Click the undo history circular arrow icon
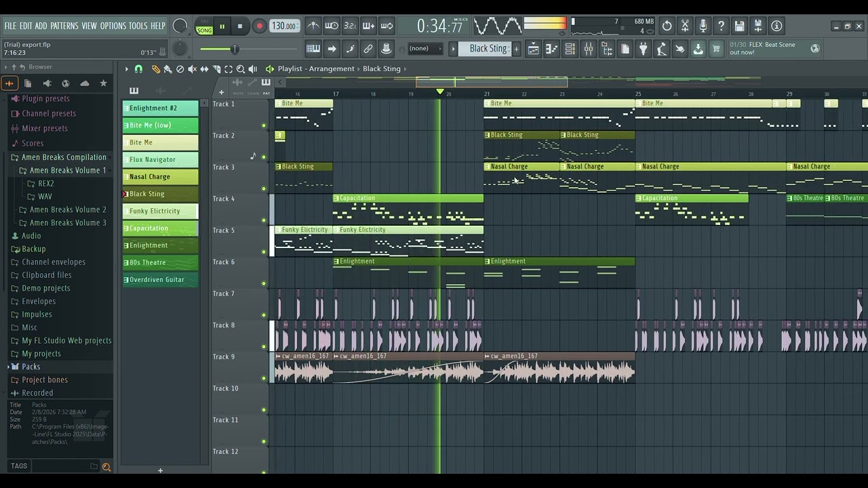868x488 pixels. (x=667, y=26)
